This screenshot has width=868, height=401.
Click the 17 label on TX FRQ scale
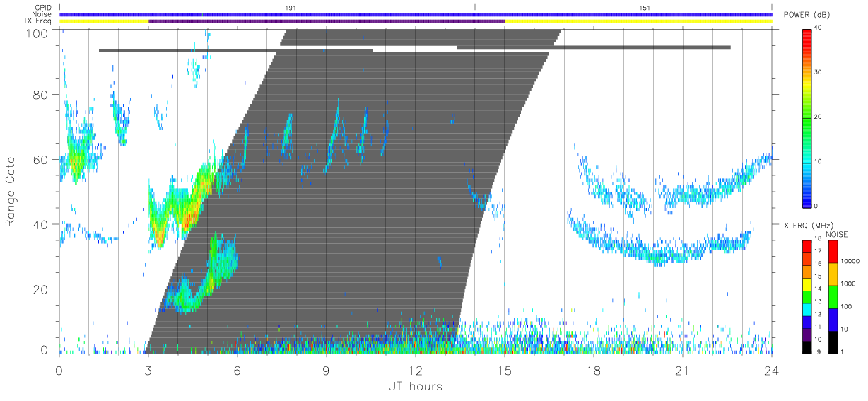(x=818, y=251)
